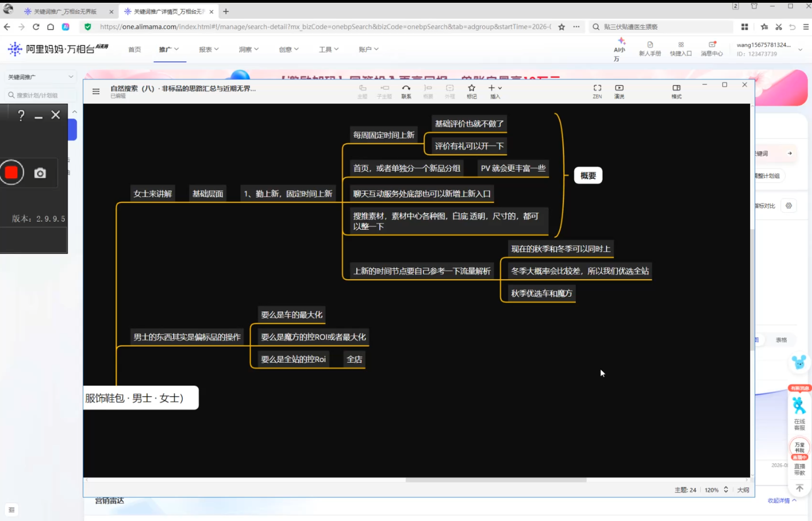Click the red record stop button
This screenshot has height=521, width=812.
pyautogui.click(x=12, y=173)
